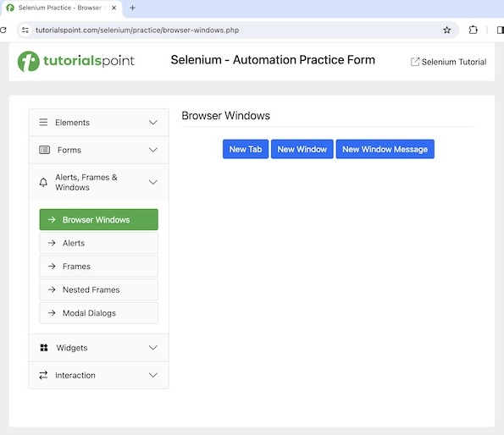Collapse Alerts, Frames & Windows chevron
The height and width of the screenshot is (435, 504).
pos(153,182)
